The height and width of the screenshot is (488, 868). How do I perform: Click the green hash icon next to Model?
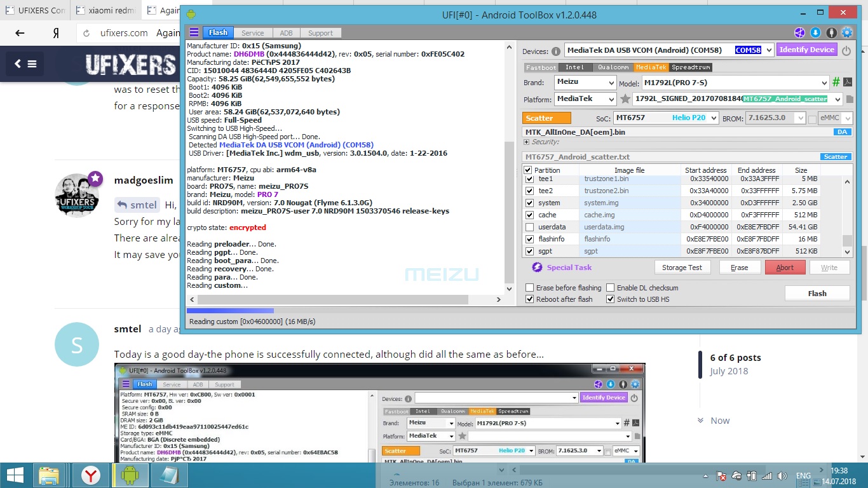click(836, 82)
